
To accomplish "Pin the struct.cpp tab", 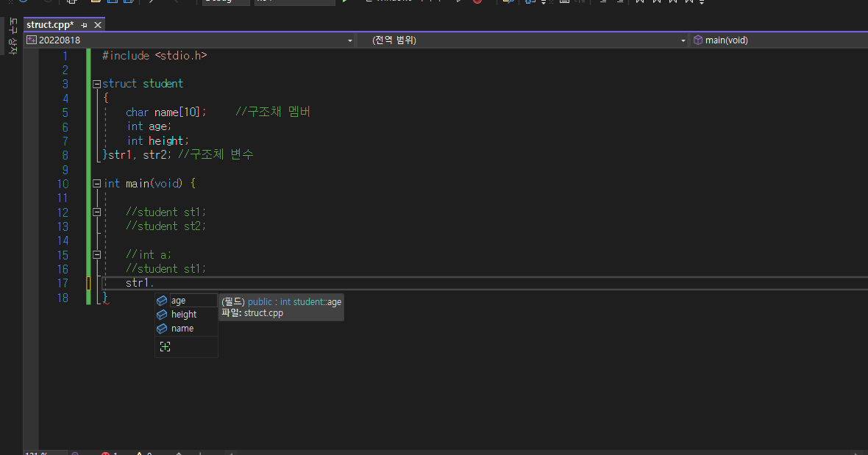I will (84, 25).
